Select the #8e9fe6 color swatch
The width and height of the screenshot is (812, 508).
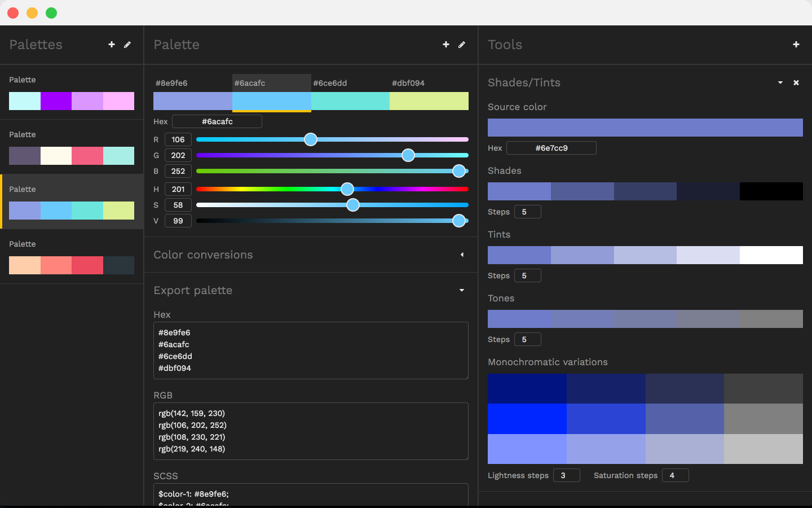coord(193,101)
